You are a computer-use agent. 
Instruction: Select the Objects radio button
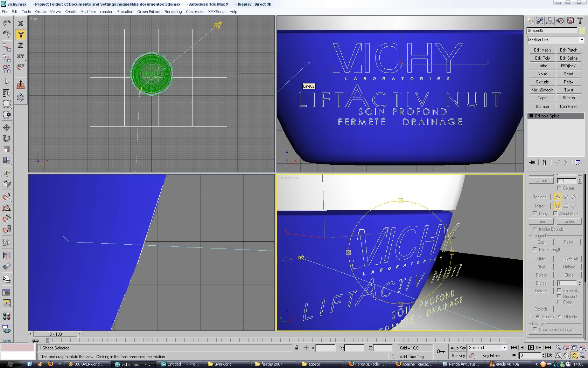pos(560,317)
